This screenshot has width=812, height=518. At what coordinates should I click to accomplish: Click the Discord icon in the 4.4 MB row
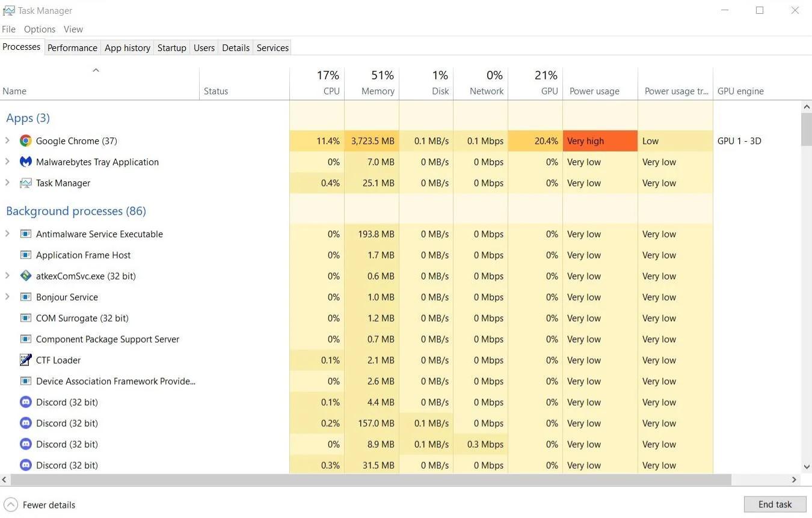click(x=25, y=402)
